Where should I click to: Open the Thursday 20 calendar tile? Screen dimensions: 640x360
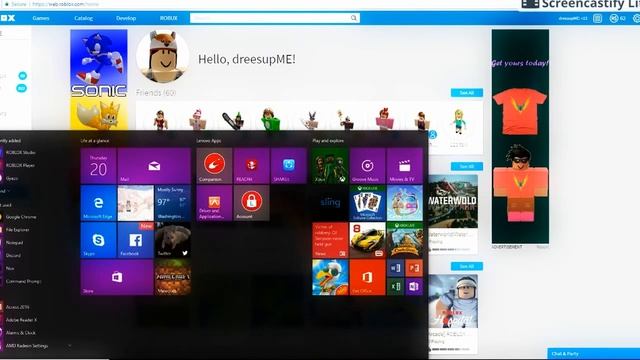tap(98, 166)
